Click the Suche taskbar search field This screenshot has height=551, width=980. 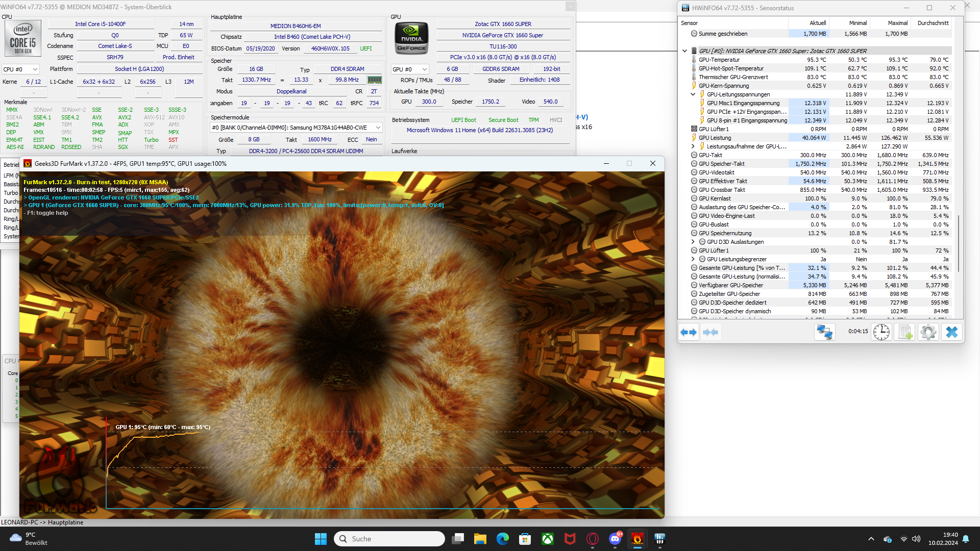coord(389,539)
